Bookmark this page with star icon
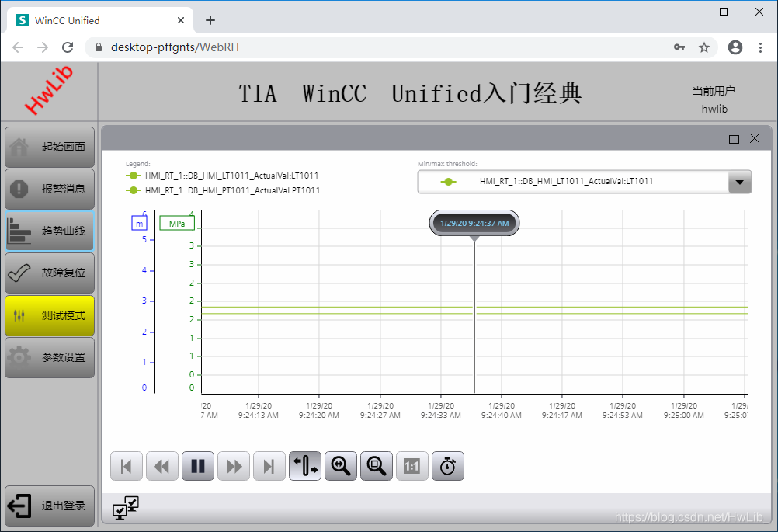Image resolution: width=778 pixels, height=532 pixels. coord(704,47)
